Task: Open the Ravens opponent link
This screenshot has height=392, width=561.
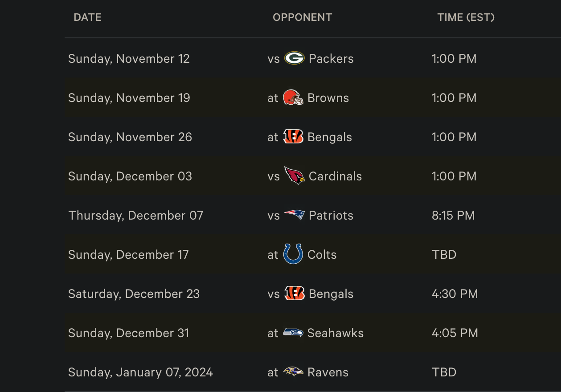Action: (328, 372)
